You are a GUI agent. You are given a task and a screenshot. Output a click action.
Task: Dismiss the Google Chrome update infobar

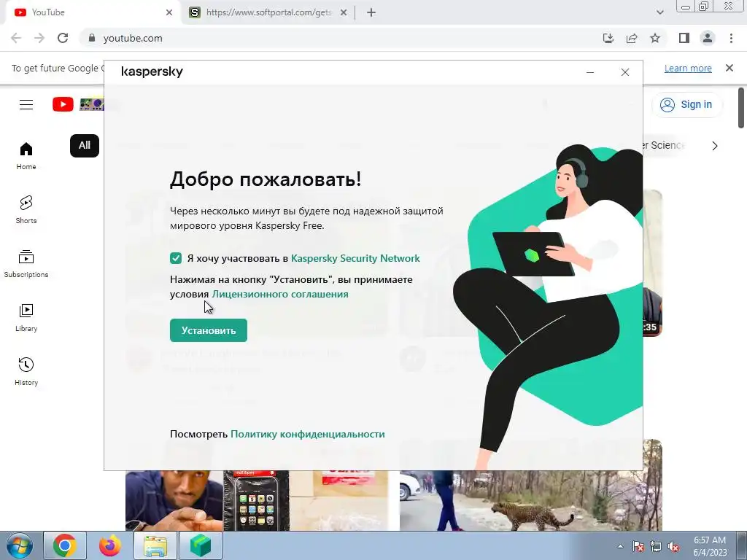[x=729, y=68]
